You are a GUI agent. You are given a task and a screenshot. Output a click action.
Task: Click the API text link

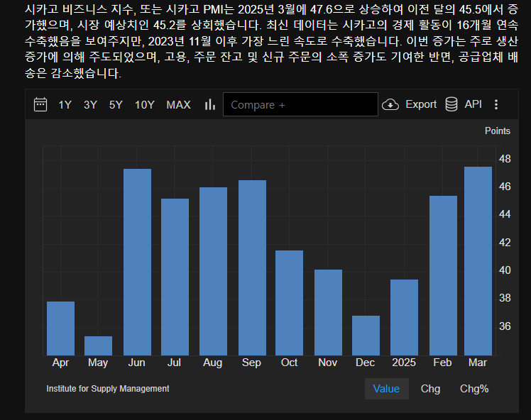pos(473,104)
